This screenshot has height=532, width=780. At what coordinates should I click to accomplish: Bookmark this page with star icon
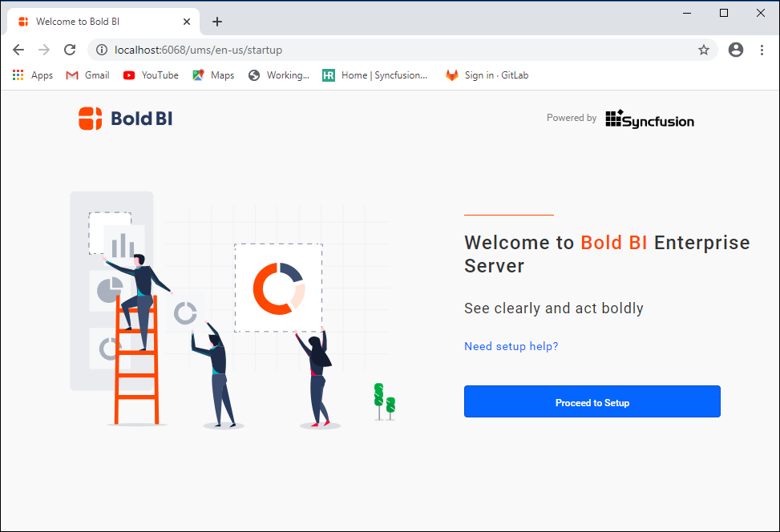pyautogui.click(x=704, y=50)
